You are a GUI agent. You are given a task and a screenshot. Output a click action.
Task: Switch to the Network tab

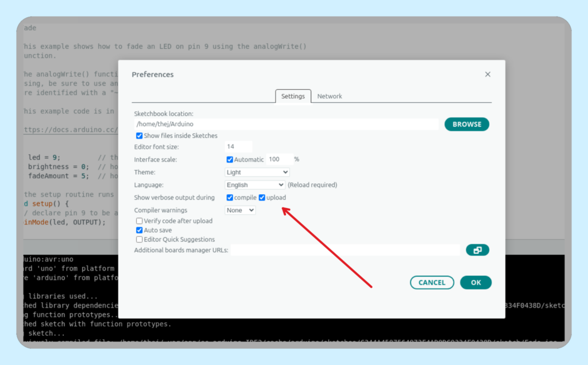pos(330,96)
